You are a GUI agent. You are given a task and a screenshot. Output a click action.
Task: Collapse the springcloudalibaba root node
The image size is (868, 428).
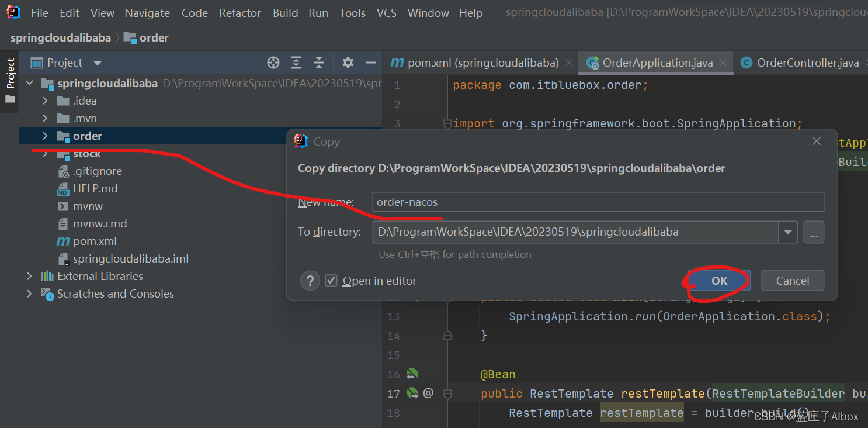[30, 83]
